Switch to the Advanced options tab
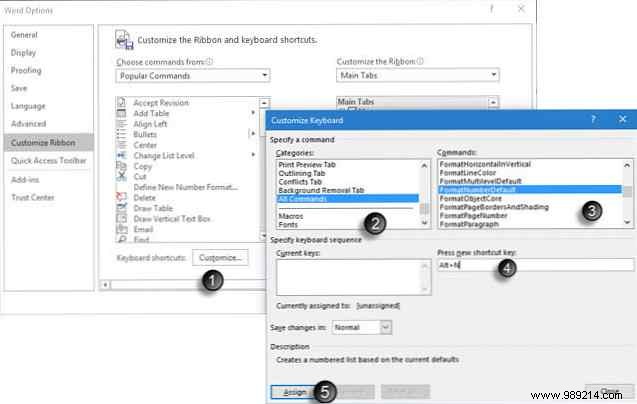The width and height of the screenshot is (637, 404). coord(28,124)
